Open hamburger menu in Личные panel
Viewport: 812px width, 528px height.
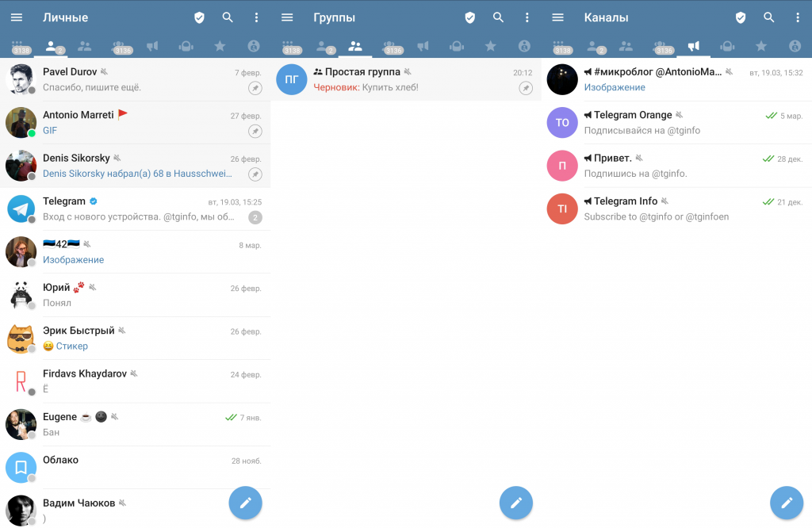coord(17,17)
